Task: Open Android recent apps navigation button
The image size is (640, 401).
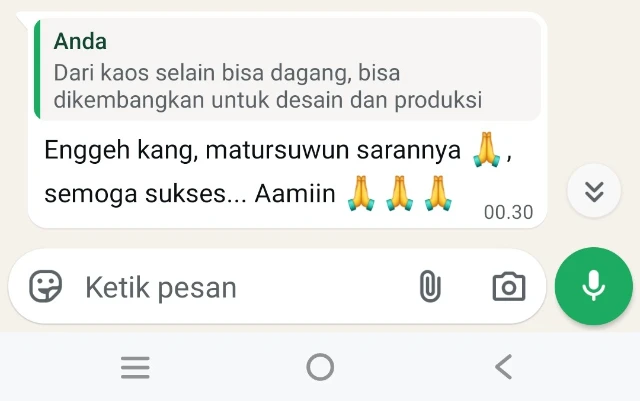Action: click(136, 367)
